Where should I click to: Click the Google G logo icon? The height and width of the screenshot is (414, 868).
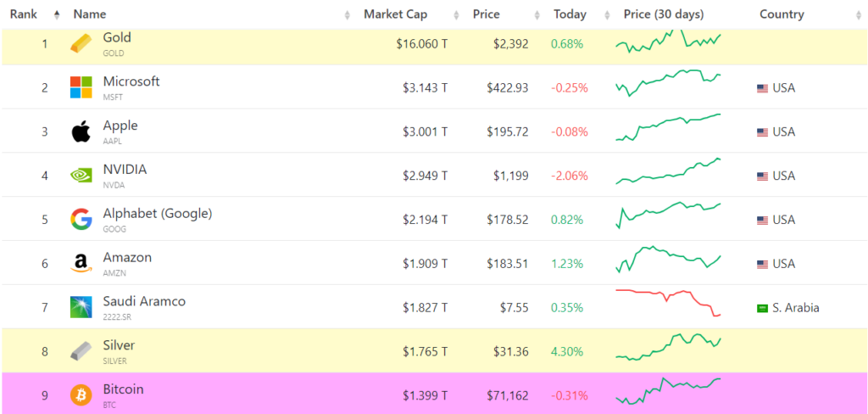[x=81, y=220]
